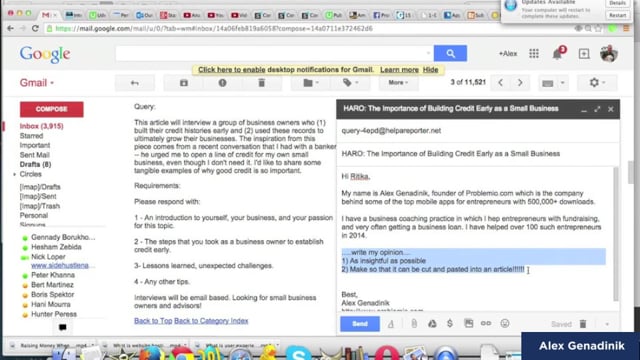The image size is (640, 360).
Task: Open the settings gear menu
Action: pyautogui.click(x=597, y=83)
